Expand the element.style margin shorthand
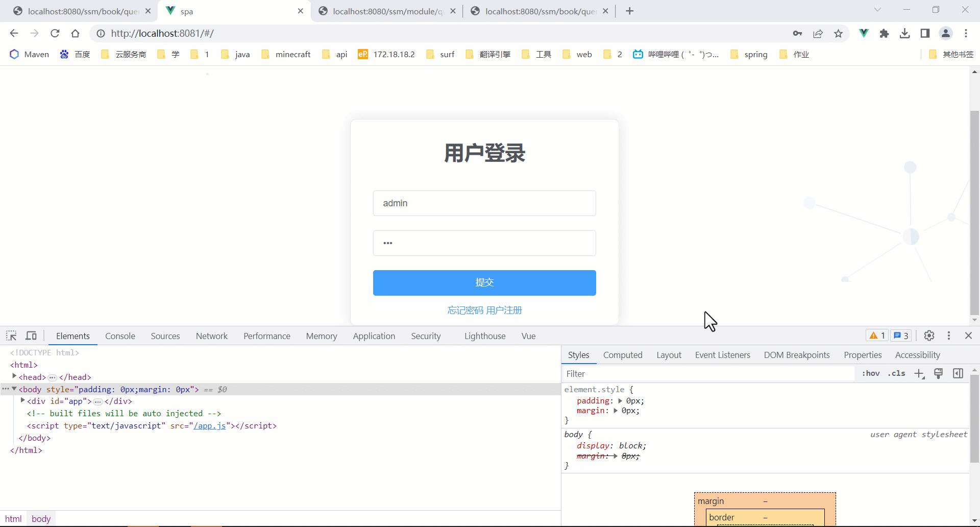 pyautogui.click(x=616, y=411)
